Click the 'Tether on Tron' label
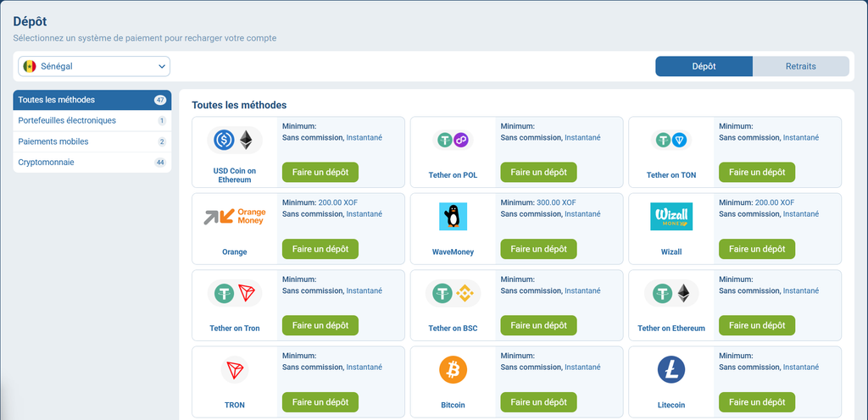Image resolution: width=868 pixels, height=420 pixels. [235, 329]
